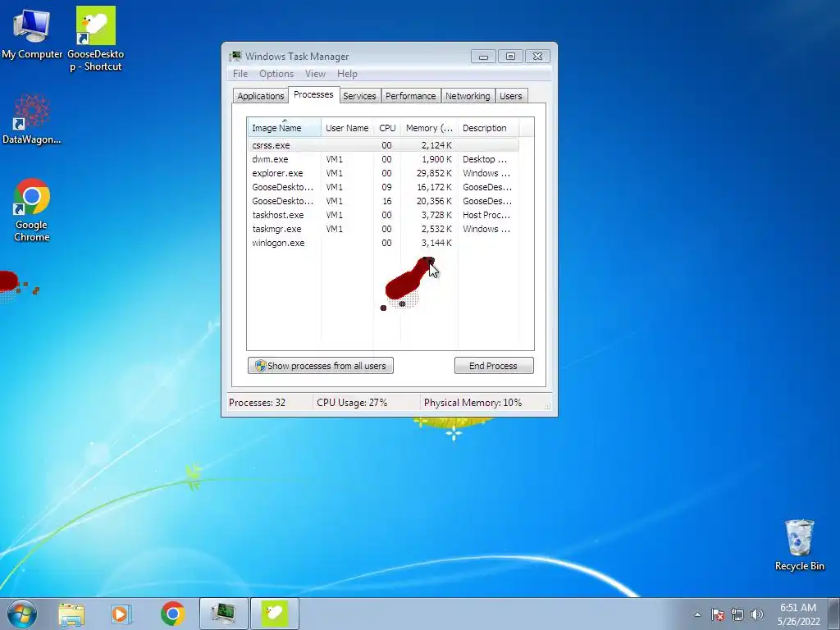Image resolution: width=840 pixels, height=630 pixels.
Task: Open the My Computer desktop icon
Action: (x=32, y=32)
